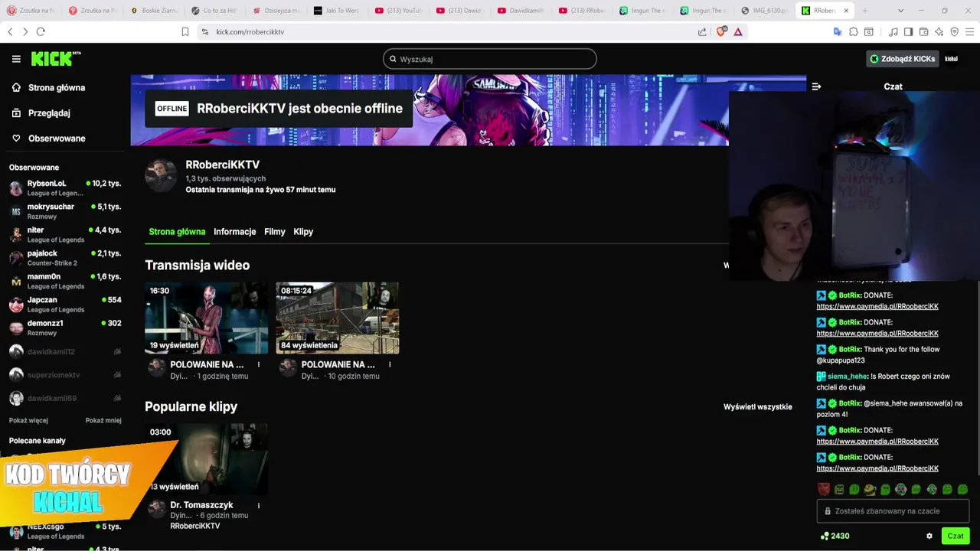This screenshot has height=551, width=980.
Task: Click the siema_hehe username in chat
Action: coord(848,377)
